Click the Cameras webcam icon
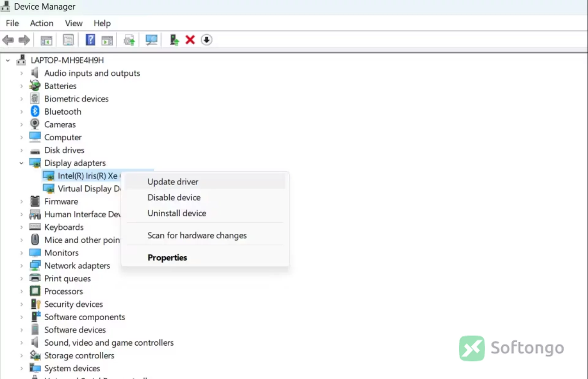588x379 pixels. click(35, 124)
